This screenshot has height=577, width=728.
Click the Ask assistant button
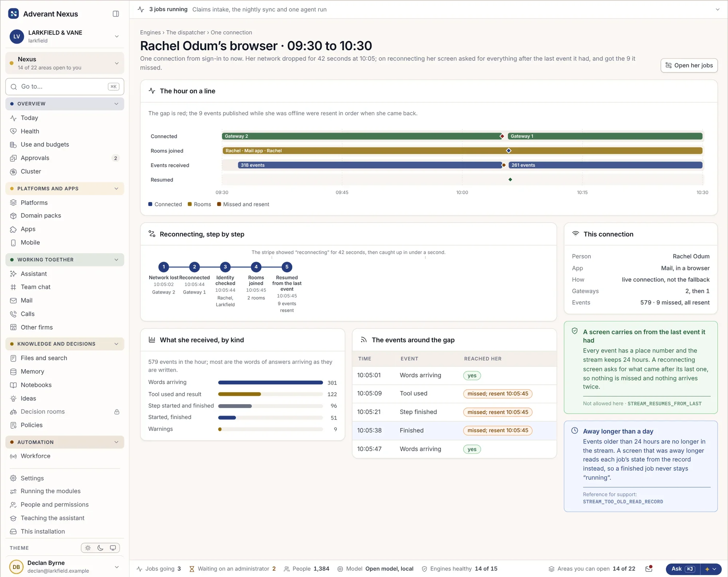(x=683, y=569)
